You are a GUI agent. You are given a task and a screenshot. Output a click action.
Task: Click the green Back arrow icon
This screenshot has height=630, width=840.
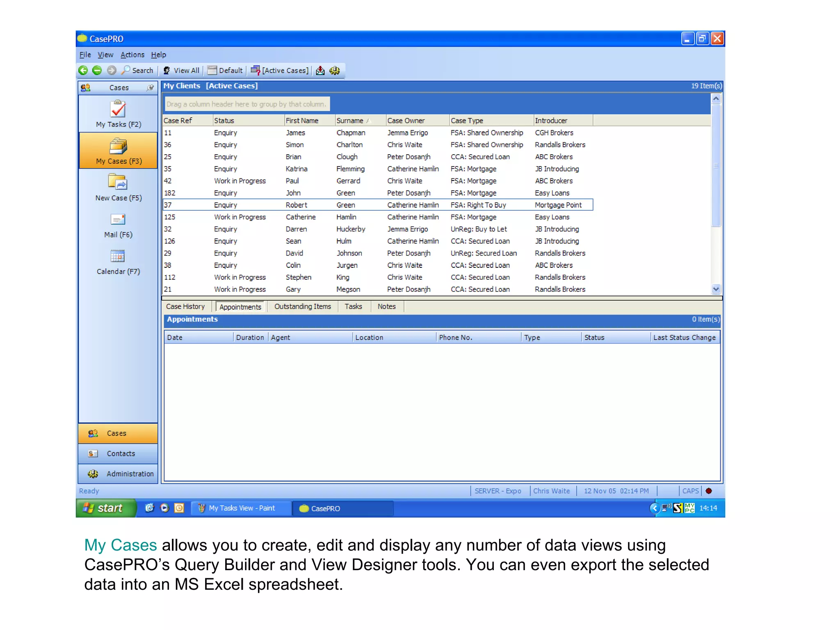(x=83, y=71)
